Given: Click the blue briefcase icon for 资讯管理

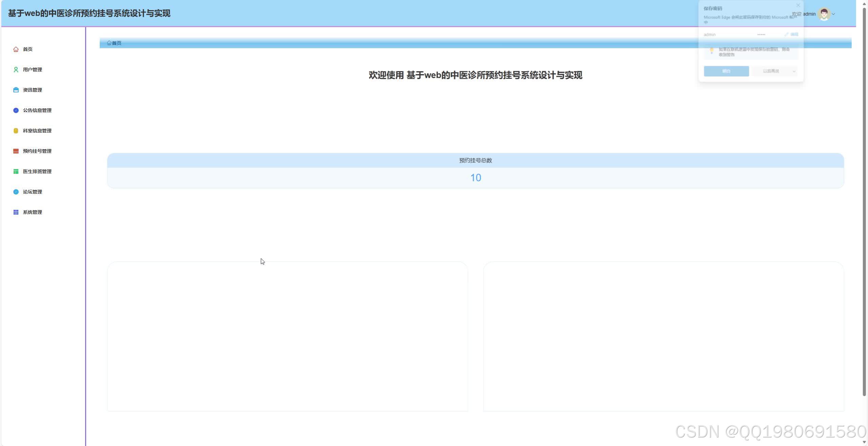Looking at the screenshot, I should pyautogui.click(x=16, y=90).
